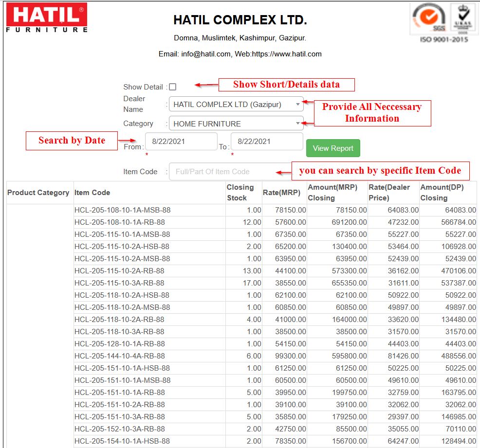Image resolution: width=480 pixels, height=448 pixels.
Task: Click MRP amount 156700.00
Action: [349, 441]
